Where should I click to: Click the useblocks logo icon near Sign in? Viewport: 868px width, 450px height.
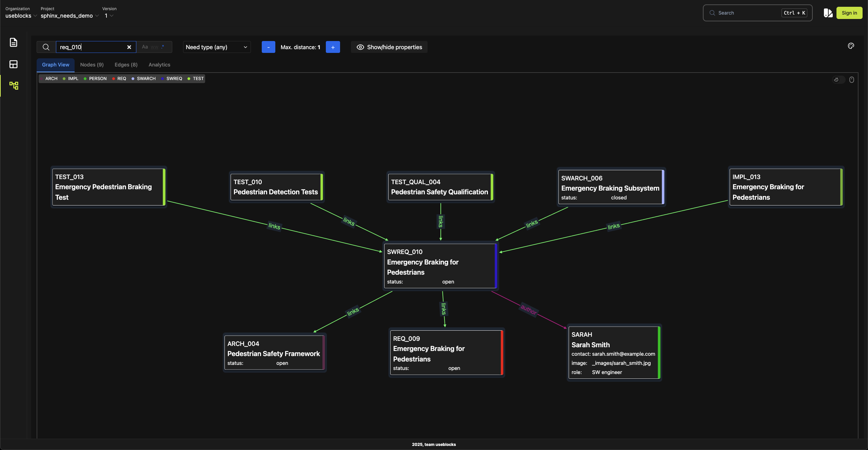[x=828, y=13]
